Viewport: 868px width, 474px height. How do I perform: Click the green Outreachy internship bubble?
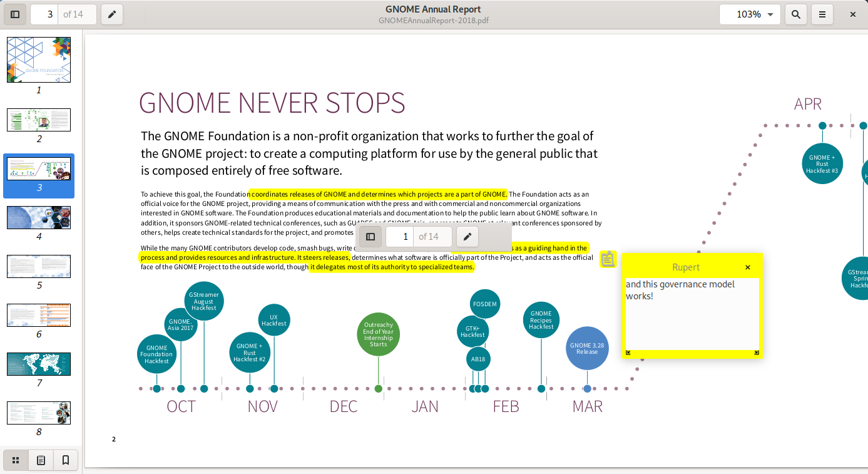coord(378,334)
